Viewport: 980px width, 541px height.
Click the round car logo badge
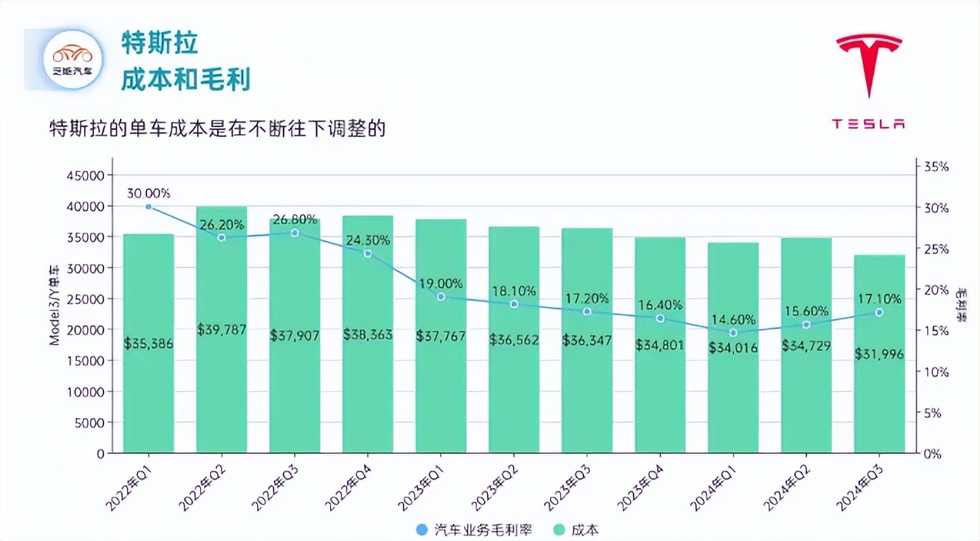[x=72, y=60]
